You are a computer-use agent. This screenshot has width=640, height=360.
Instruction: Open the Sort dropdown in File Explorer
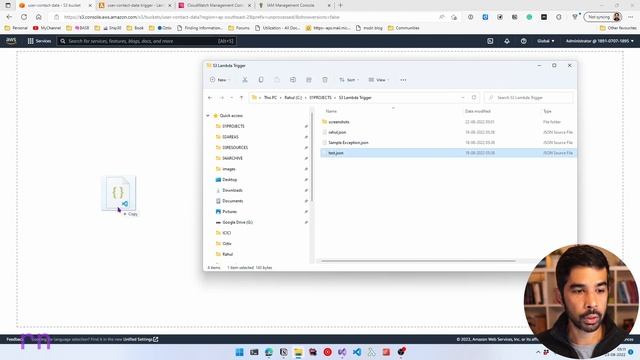coord(349,80)
